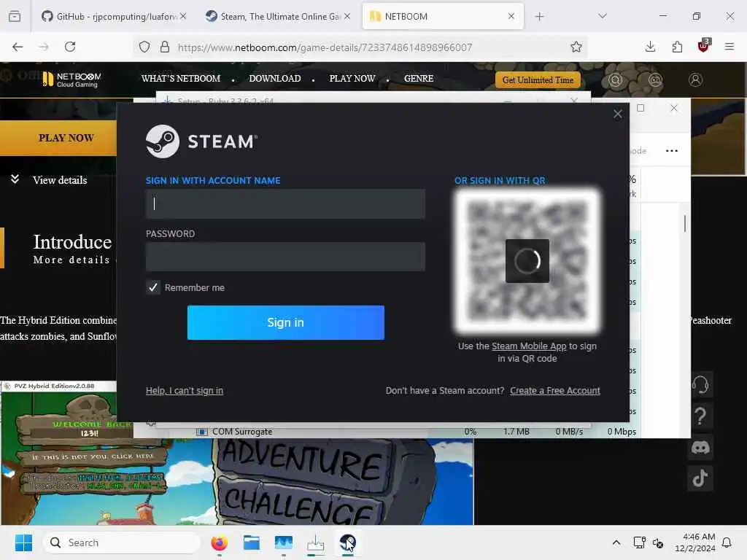Viewport: 747px width, 560px height.
Task: Click the Get Unlimited Time button
Action: [x=538, y=80]
